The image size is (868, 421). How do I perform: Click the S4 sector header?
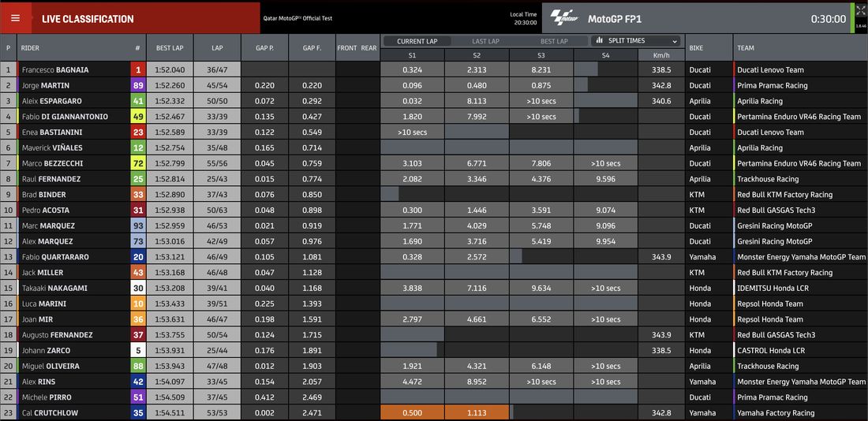coord(605,55)
